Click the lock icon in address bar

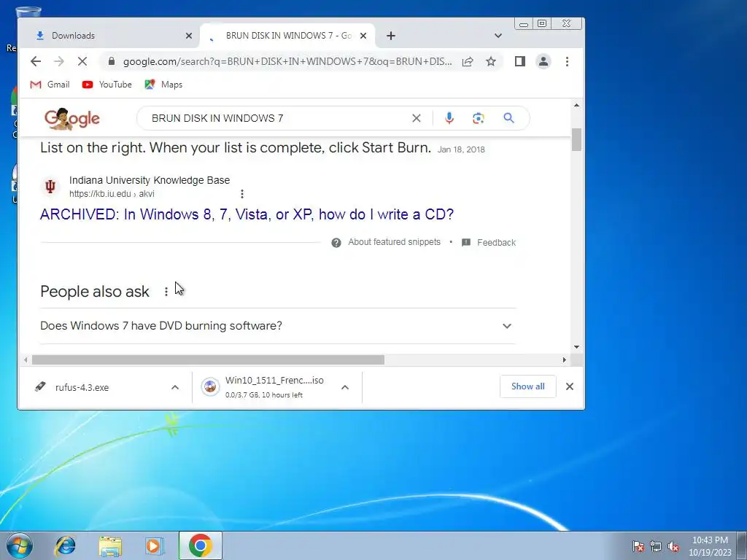tap(112, 61)
